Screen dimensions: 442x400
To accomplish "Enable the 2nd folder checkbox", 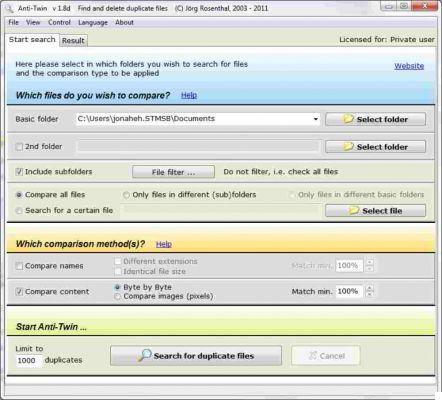I will point(19,147).
